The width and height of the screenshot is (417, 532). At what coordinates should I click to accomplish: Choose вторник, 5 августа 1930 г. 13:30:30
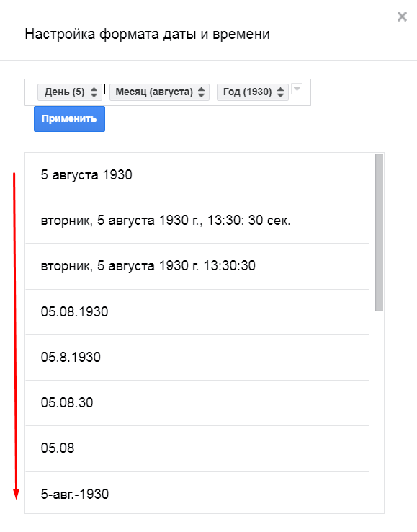pos(197,266)
